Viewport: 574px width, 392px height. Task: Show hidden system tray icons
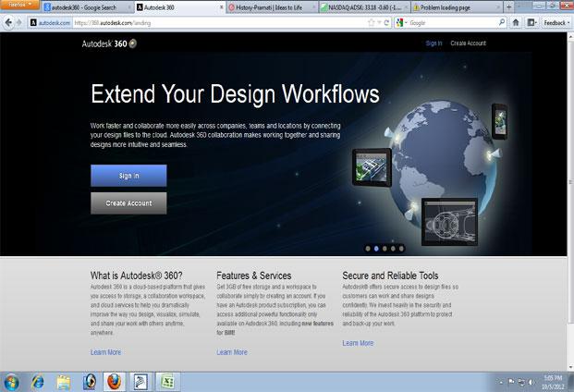pos(502,382)
